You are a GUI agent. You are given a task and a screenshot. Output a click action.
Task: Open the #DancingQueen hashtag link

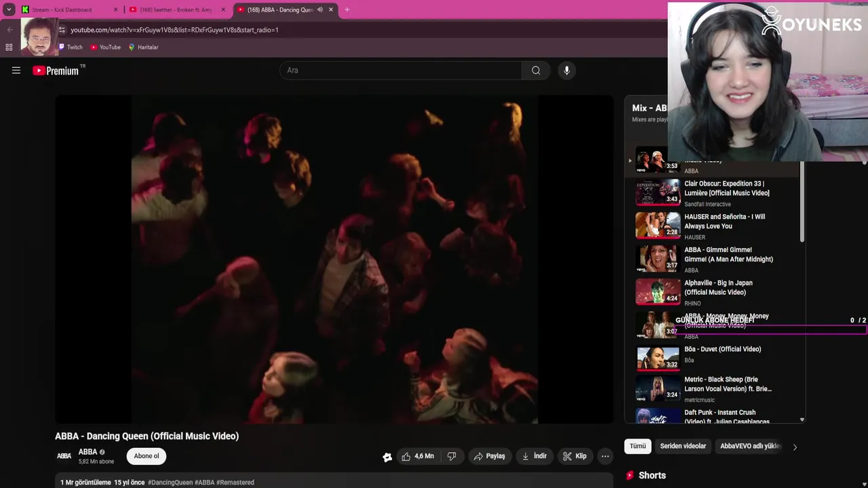[x=170, y=483]
